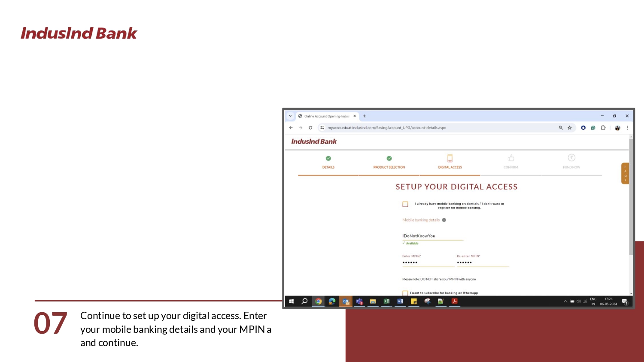The height and width of the screenshot is (362, 644).
Task: Open the network wifi tray icon
Action: point(585,302)
